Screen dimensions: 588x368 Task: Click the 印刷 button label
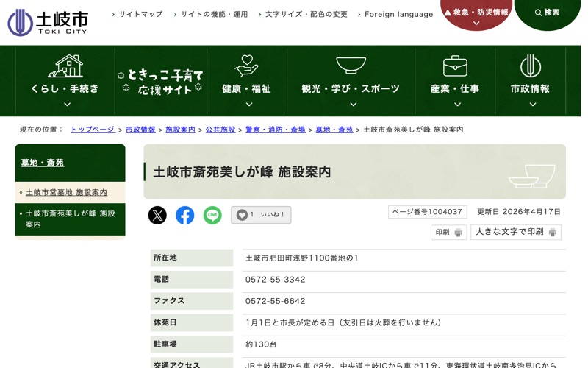point(442,232)
